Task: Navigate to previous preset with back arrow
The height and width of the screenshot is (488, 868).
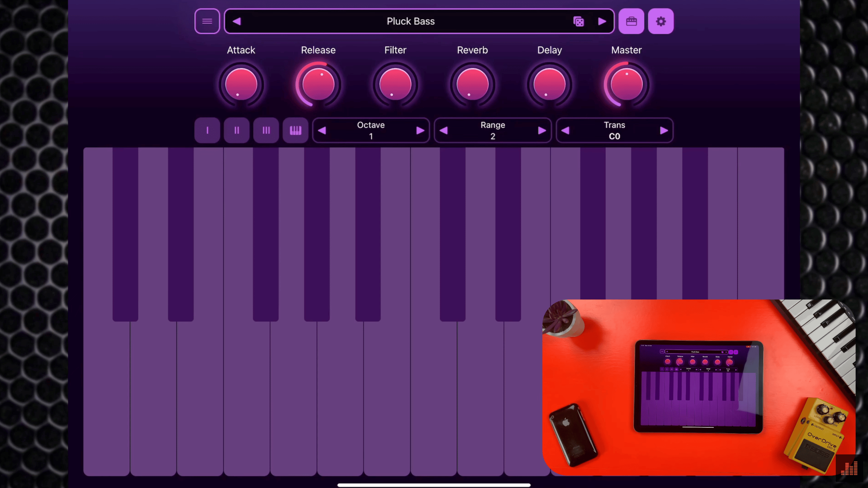Action: [x=237, y=22]
